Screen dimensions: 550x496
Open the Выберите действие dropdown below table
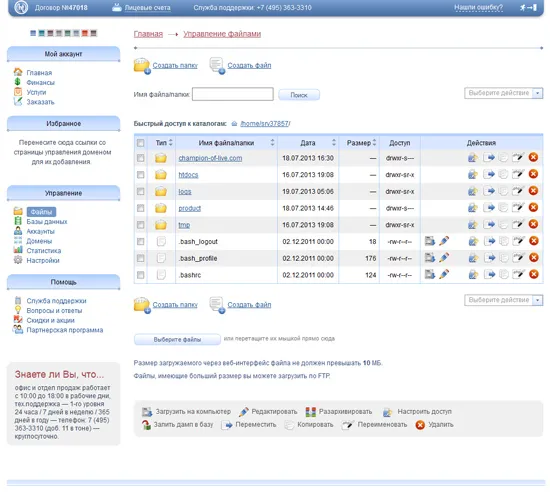pyautogui.click(x=503, y=300)
